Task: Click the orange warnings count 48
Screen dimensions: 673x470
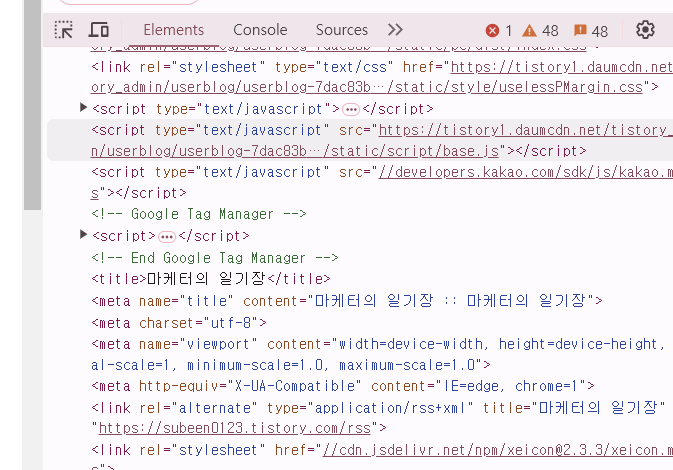Action: click(540, 30)
